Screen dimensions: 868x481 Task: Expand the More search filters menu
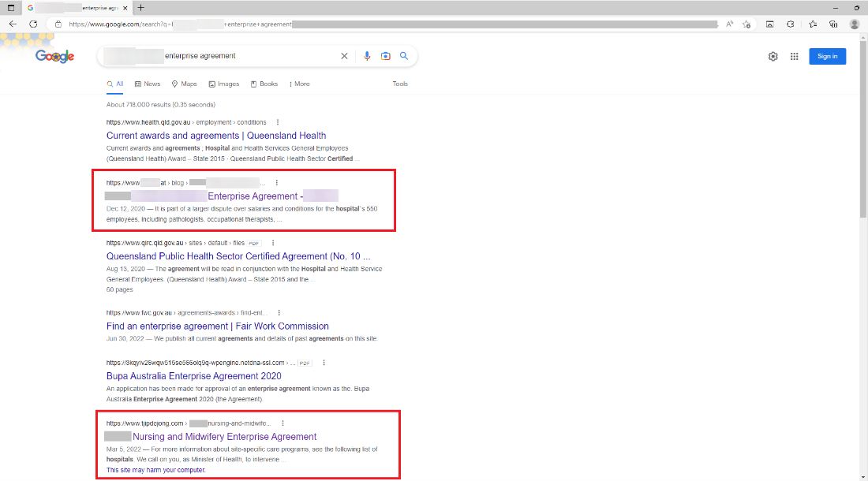[x=300, y=84]
